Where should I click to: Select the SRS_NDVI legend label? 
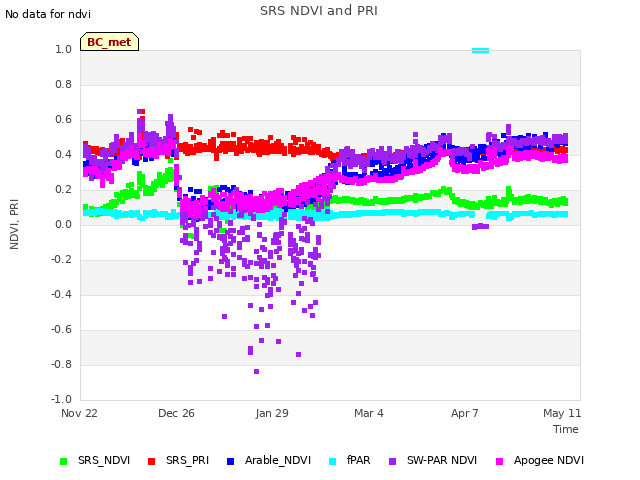104,460
